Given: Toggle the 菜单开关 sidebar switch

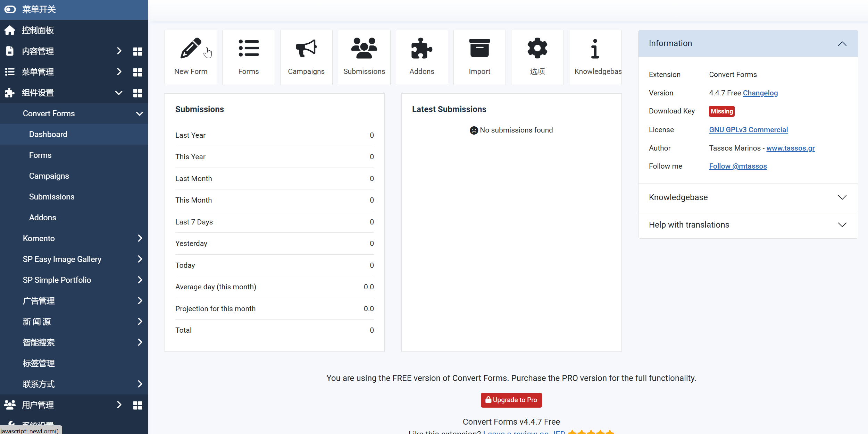Looking at the screenshot, I should click(10, 9).
